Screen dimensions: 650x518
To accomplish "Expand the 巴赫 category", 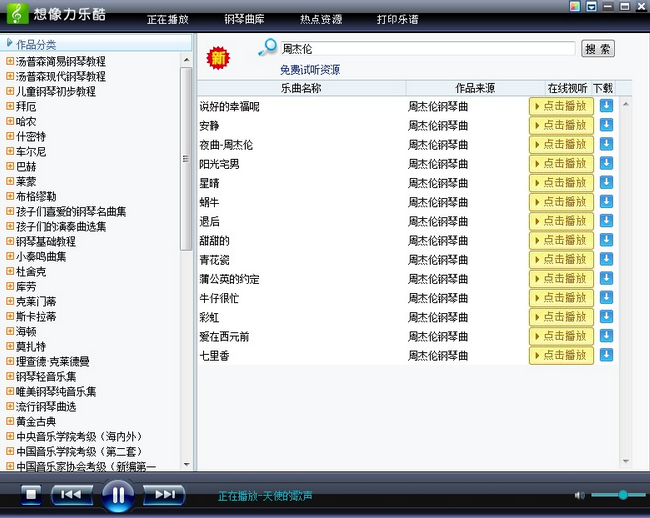I will coord(10,166).
